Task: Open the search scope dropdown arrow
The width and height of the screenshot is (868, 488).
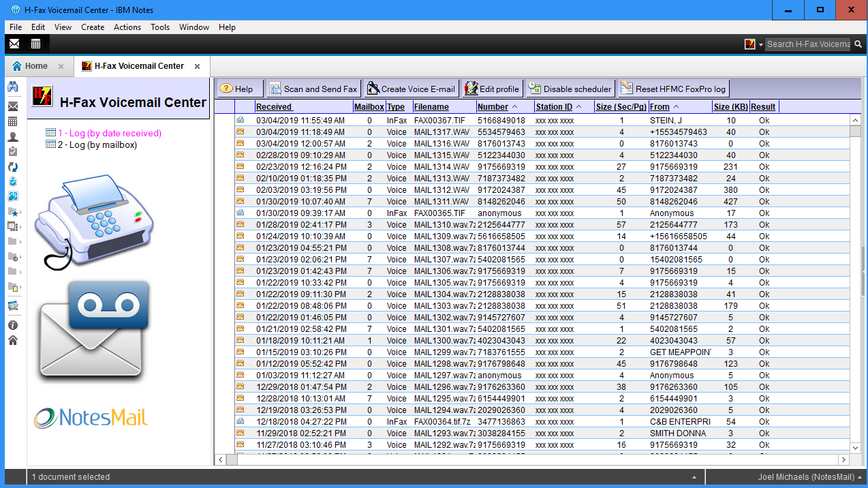Action: [x=761, y=44]
